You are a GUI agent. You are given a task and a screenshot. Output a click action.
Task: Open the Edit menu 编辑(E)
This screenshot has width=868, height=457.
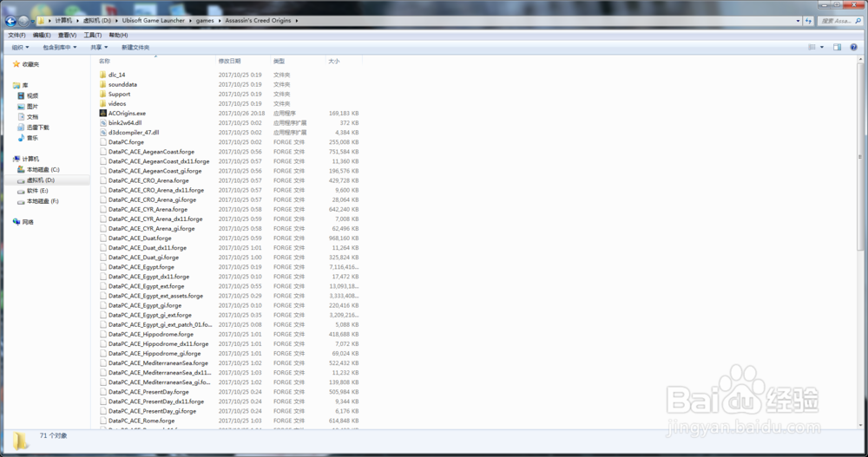pyautogui.click(x=42, y=35)
